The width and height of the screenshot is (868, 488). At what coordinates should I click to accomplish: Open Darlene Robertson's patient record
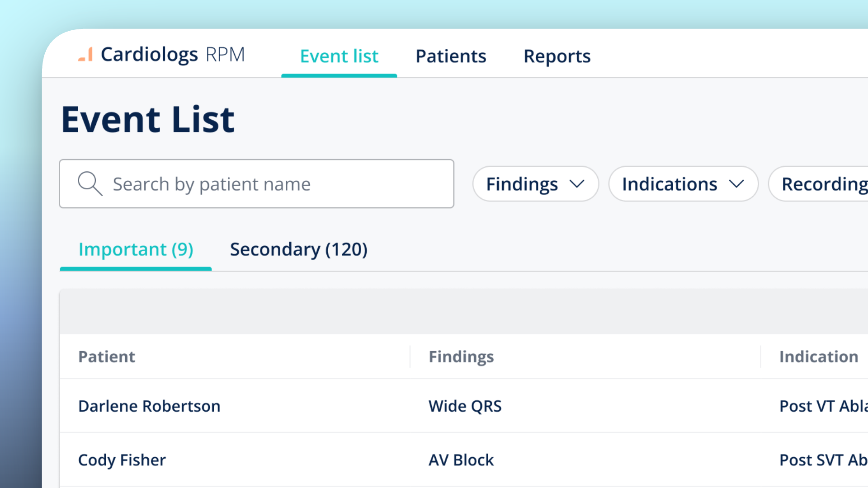coord(149,406)
